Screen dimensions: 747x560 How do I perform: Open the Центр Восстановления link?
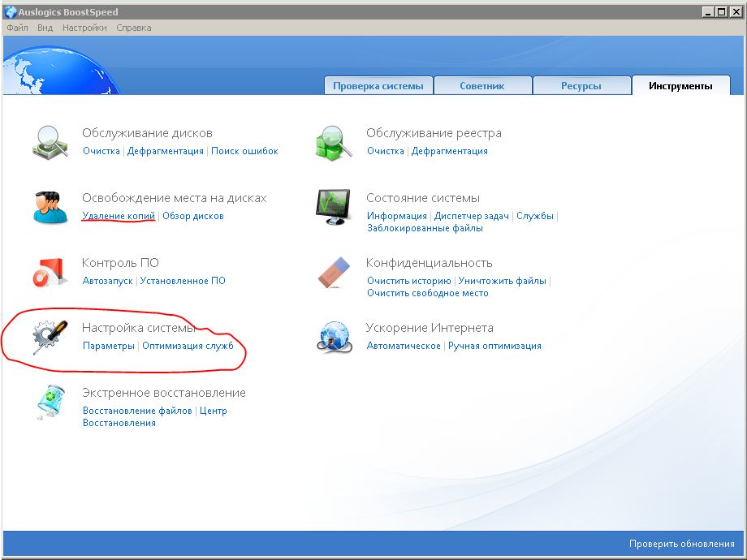point(155,416)
